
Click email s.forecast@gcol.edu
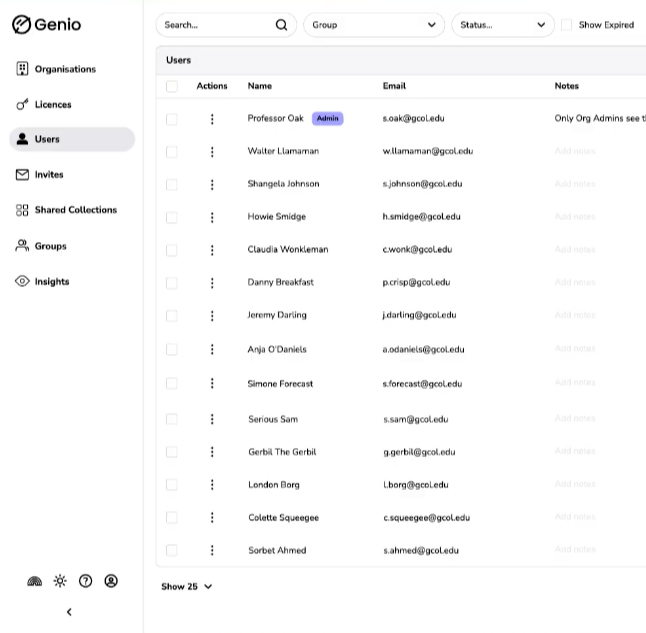[422, 384]
